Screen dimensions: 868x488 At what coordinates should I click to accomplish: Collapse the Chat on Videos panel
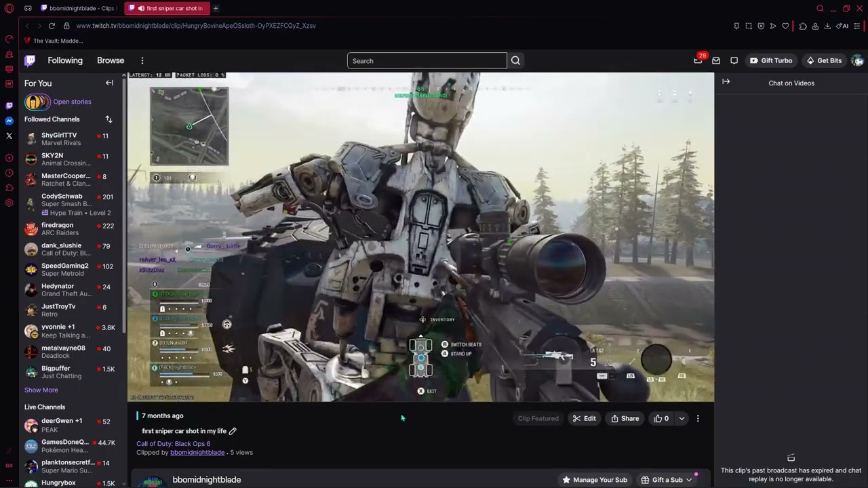click(x=726, y=82)
